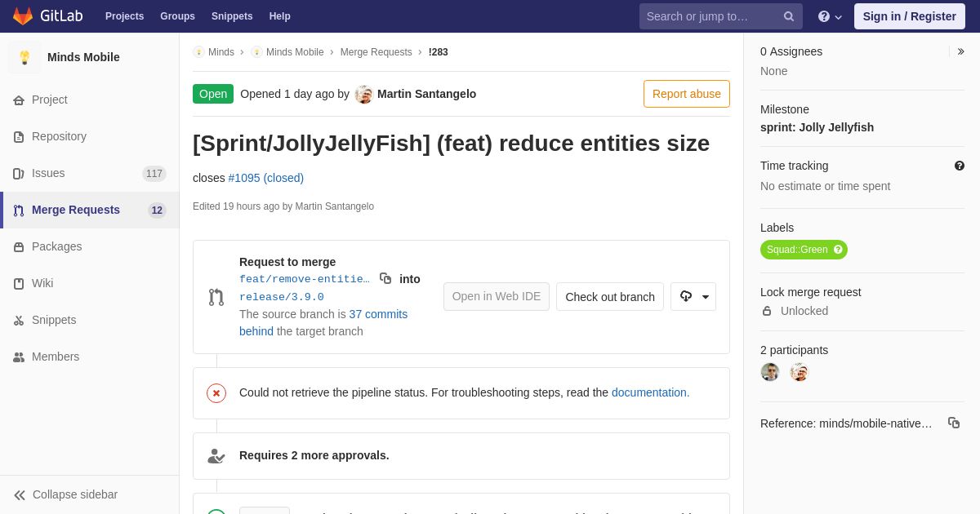The image size is (980, 514).
Task: Focus the Search or jump to field
Action: (710, 16)
